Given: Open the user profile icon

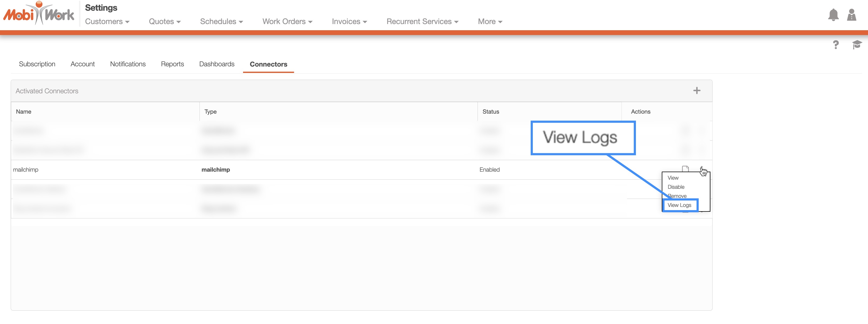Looking at the screenshot, I should click(x=851, y=15).
